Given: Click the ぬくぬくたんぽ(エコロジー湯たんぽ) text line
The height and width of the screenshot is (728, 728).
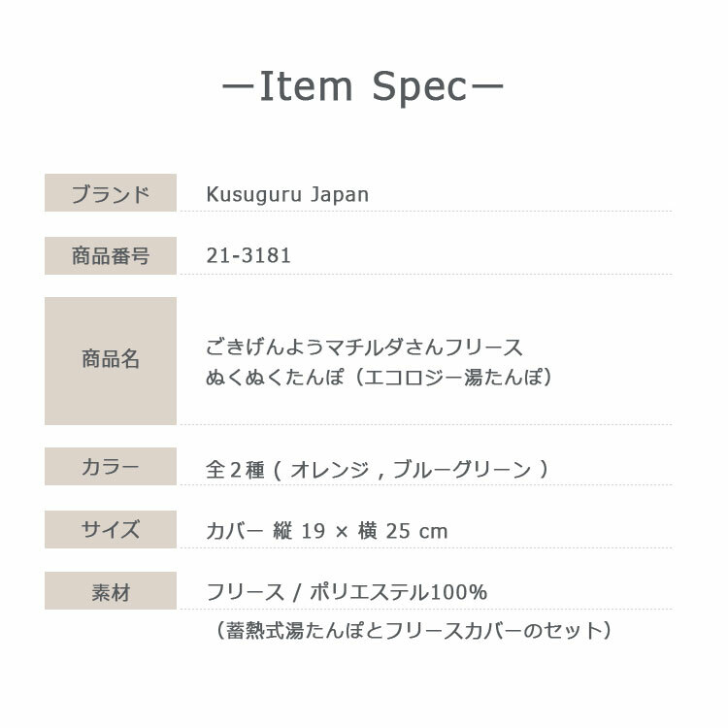Looking at the screenshot, I should [x=380, y=377].
